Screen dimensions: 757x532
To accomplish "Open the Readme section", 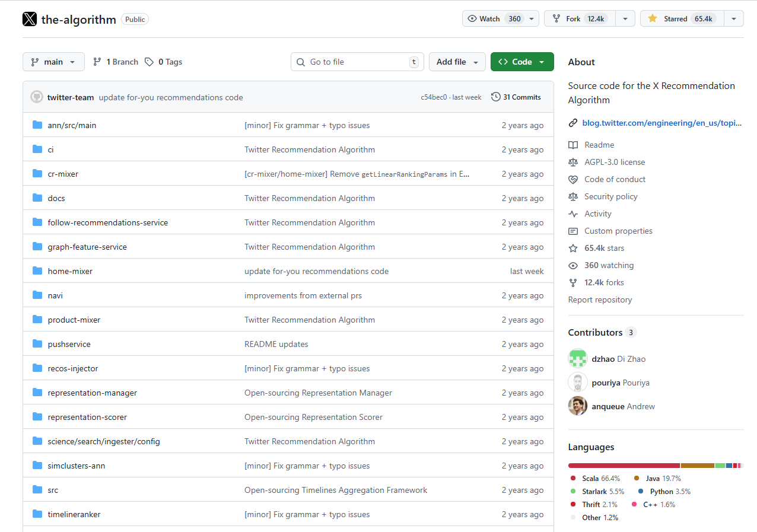I will click(x=599, y=145).
